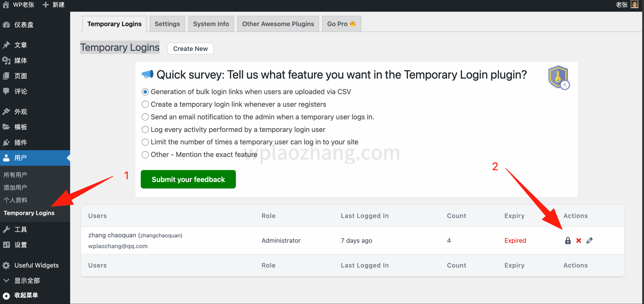Click the Create New button
Image resolution: width=644 pixels, height=304 pixels.
pyautogui.click(x=190, y=49)
